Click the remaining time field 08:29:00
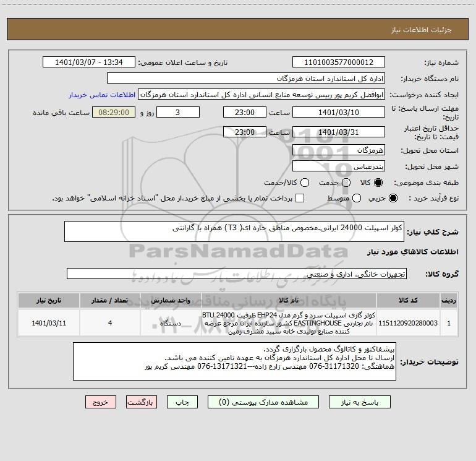The width and height of the screenshot is (476, 461). (114, 113)
